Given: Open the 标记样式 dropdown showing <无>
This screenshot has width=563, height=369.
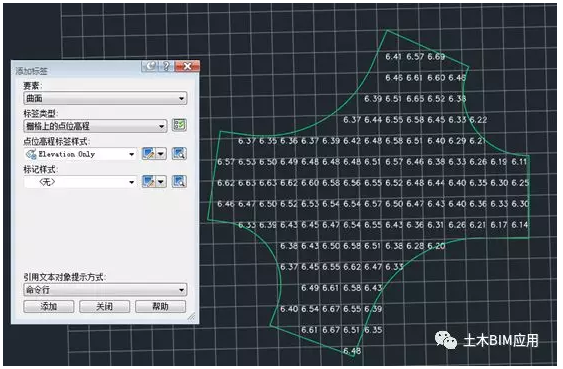Looking at the screenshot, I should 80,182.
